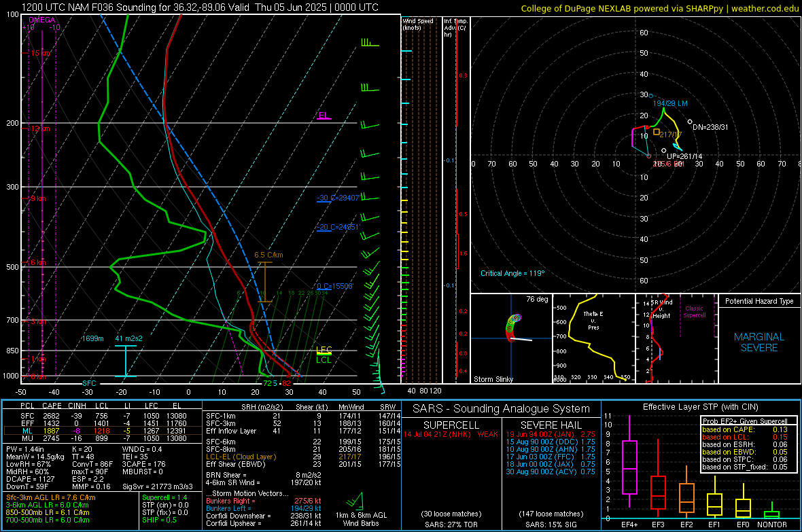Click the 'SigSvr = 21773 m3/s3' value
The height and width of the screenshot is (532, 802).
click(158, 486)
